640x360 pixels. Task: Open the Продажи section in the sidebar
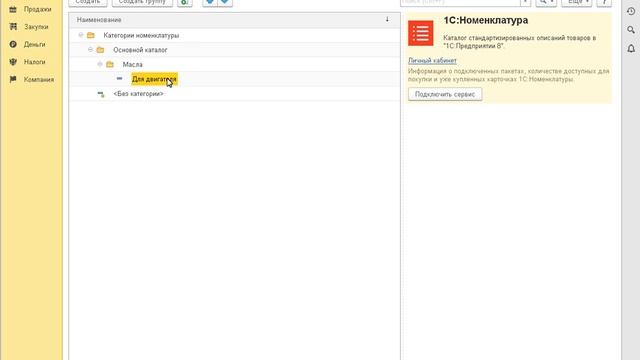(31, 9)
